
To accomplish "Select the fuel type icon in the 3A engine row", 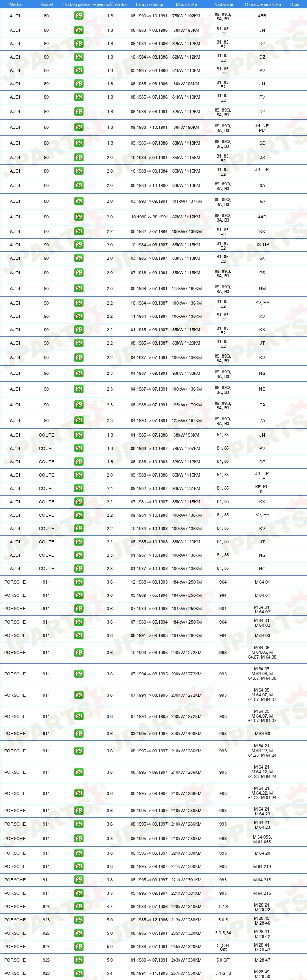I will pos(79,185).
